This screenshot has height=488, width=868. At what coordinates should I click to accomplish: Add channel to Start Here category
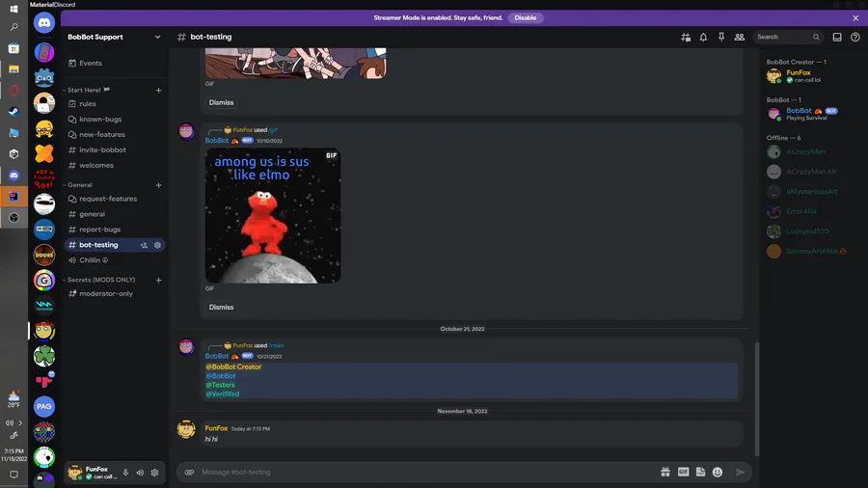(158, 91)
